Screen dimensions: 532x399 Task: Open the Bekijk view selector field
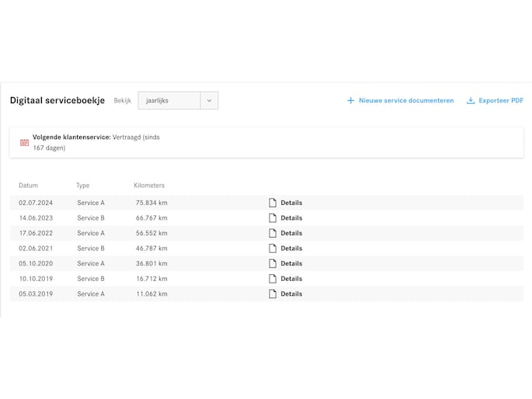click(x=169, y=101)
